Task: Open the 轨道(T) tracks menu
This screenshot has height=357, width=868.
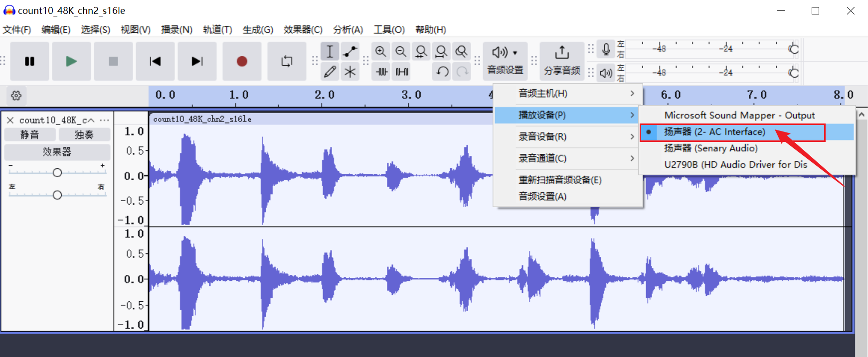Action: tap(217, 30)
